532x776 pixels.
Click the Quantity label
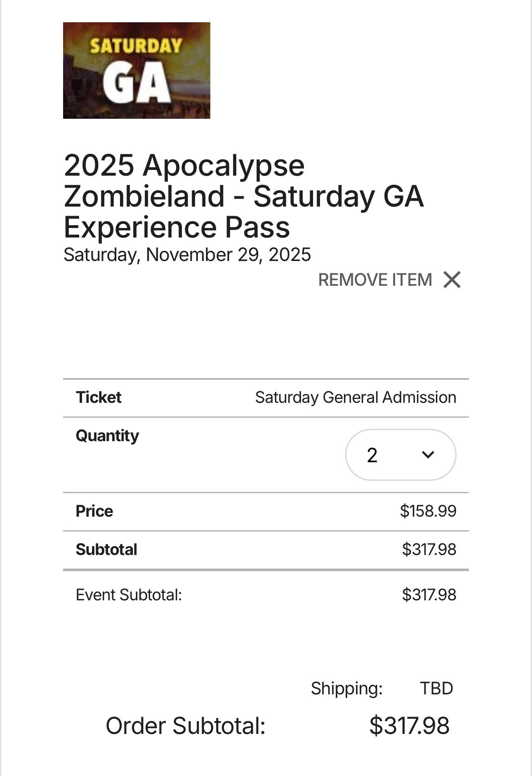click(107, 435)
